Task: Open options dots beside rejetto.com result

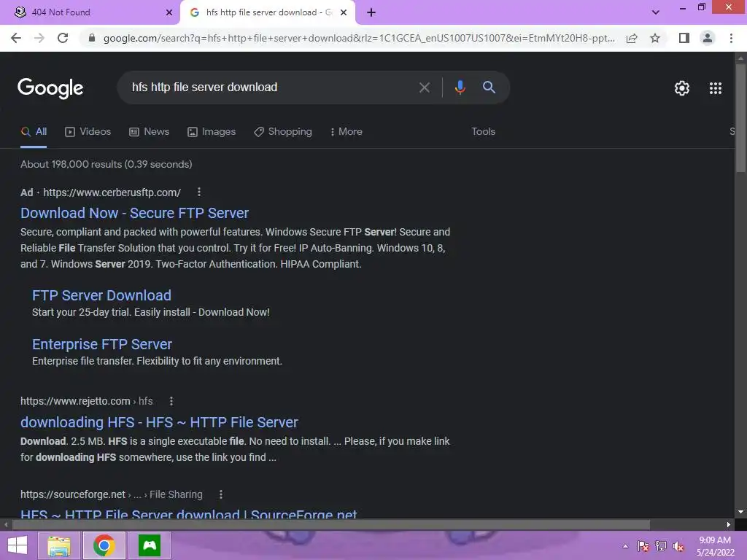Action: tap(171, 401)
